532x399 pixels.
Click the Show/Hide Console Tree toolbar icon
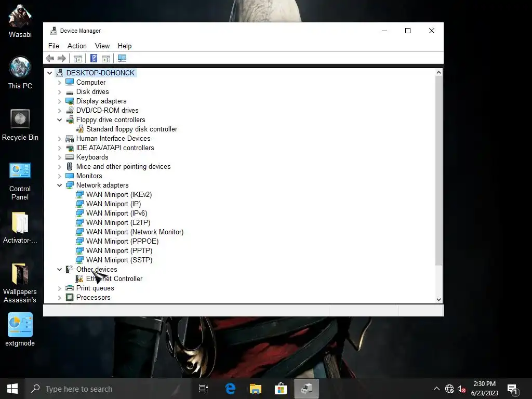(78, 58)
